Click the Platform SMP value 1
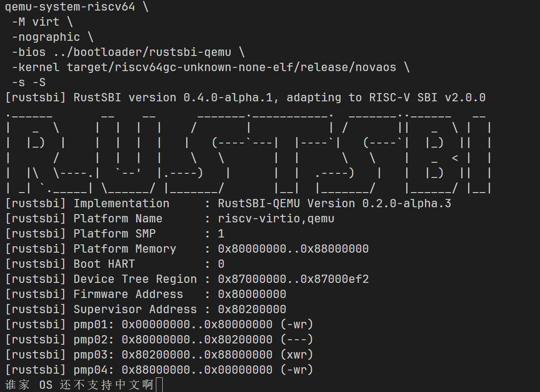The width and height of the screenshot is (540, 392). [221, 234]
